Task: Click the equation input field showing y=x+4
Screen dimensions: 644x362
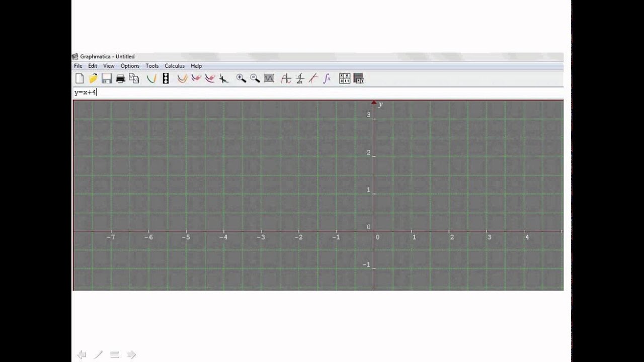Action: pos(318,93)
